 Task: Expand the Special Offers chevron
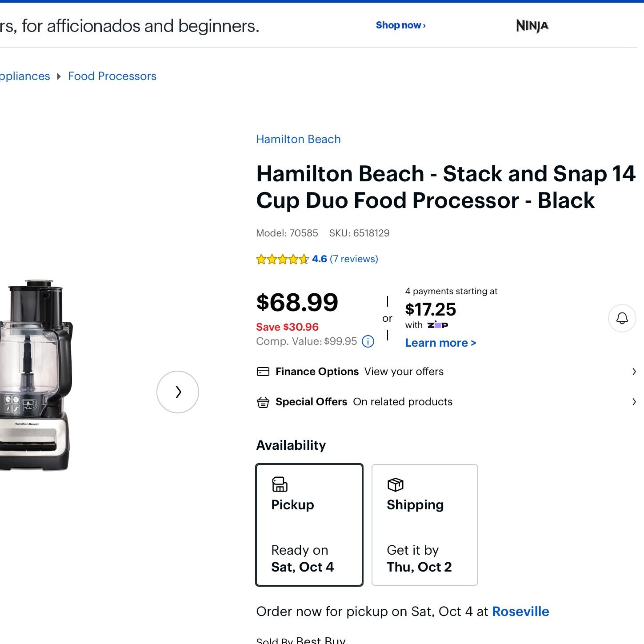click(x=634, y=402)
